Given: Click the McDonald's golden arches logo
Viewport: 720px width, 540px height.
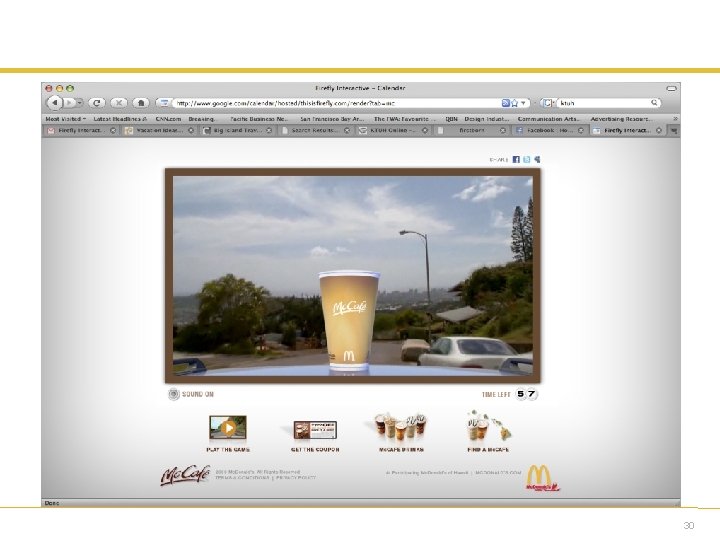Looking at the screenshot, I should click(542, 478).
